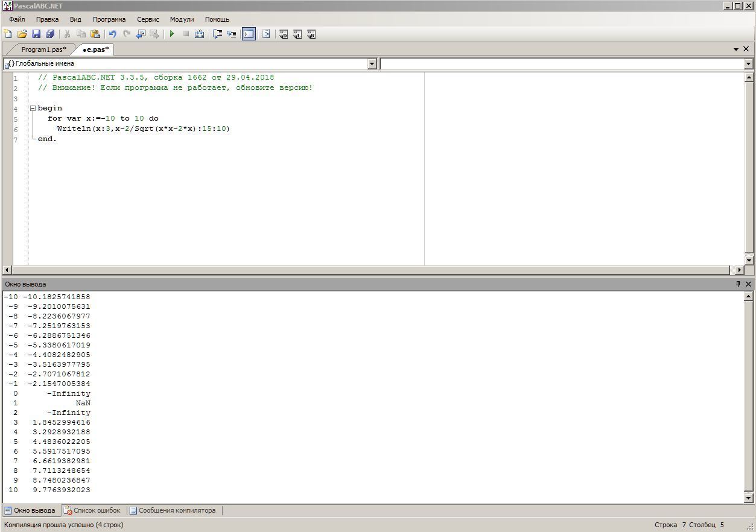
Task: Switch to Program1.pas tab
Action: 43,49
